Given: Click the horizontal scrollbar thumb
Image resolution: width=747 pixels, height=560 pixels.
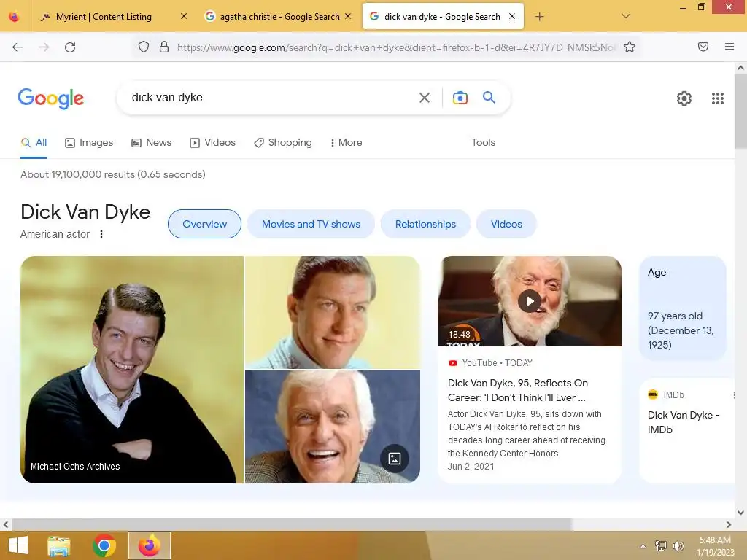Looking at the screenshot, I should [x=292, y=524].
